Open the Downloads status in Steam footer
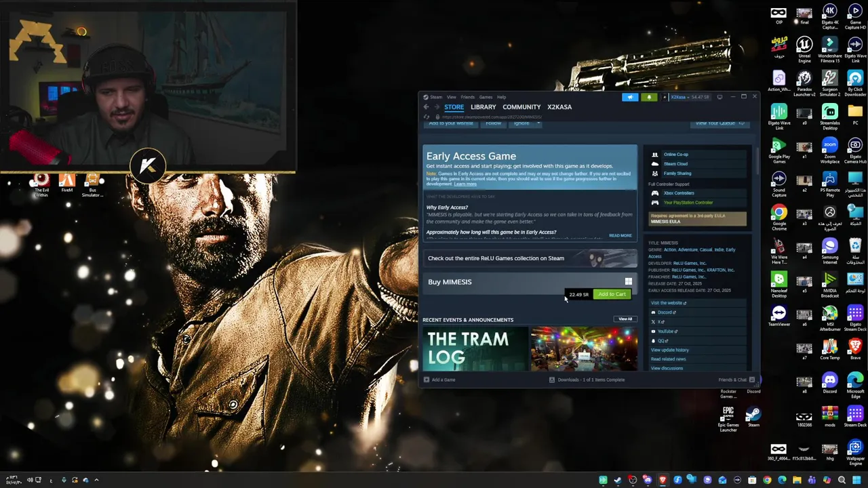The height and width of the screenshot is (488, 868). point(587,380)
